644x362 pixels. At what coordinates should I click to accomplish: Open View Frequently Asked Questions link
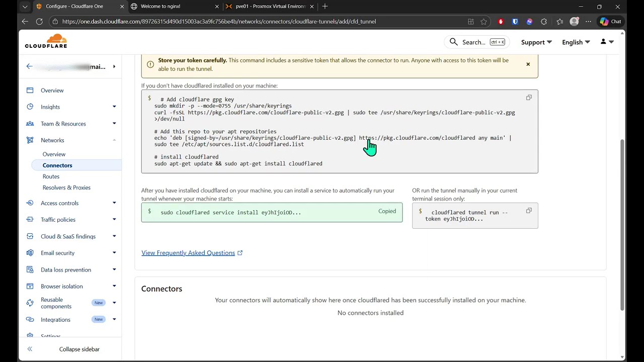(x=192, y=253)
